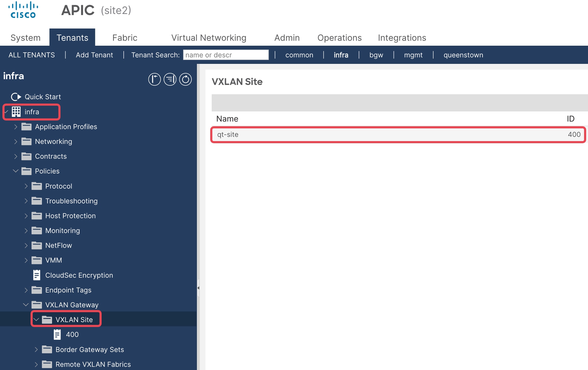
Task: Expand the Remote VXLAN Fabrics chevron
Action: 36,364
